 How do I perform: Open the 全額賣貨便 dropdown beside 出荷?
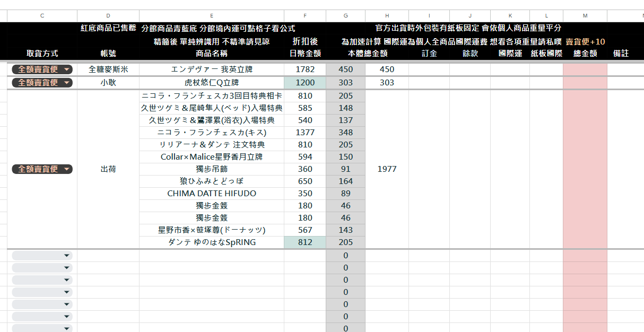42,169
